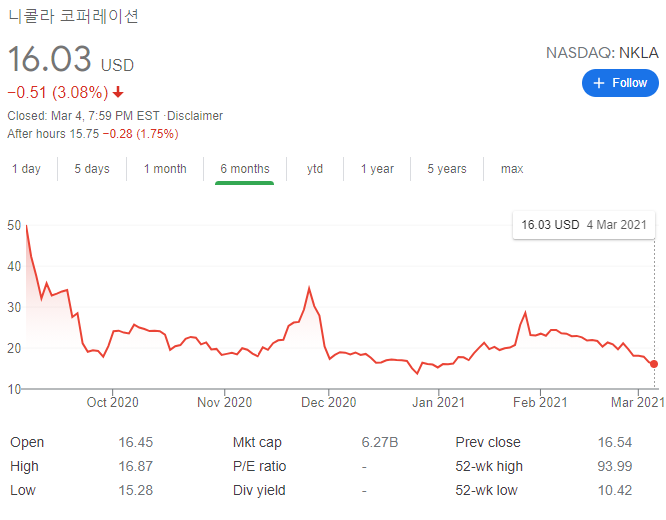Click the Mar 2021 axis label
This screenshot has width=666, height=520.
tap(638, 402)
